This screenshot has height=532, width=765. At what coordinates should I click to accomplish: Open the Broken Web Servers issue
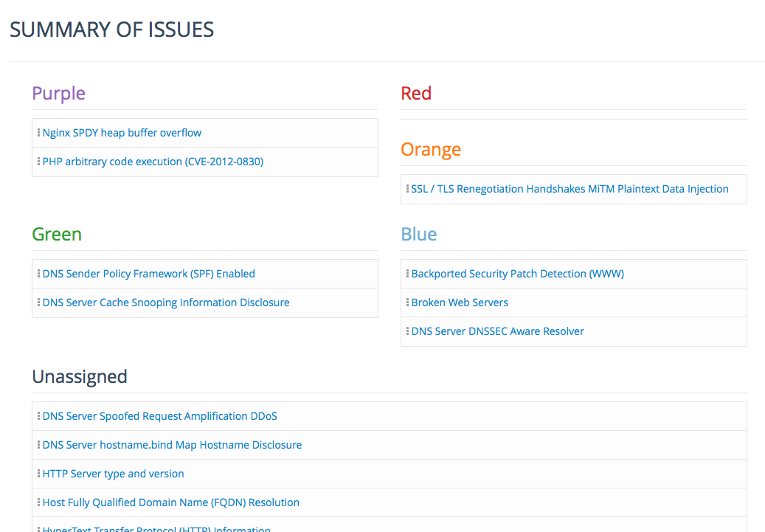(460, 302)
